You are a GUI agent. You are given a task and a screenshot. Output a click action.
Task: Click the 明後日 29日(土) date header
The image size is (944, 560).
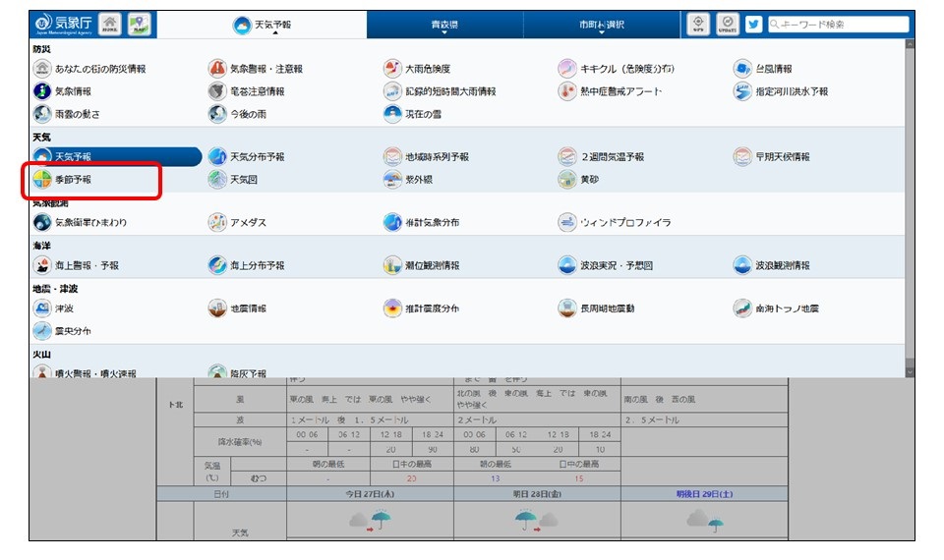[704, 494]
